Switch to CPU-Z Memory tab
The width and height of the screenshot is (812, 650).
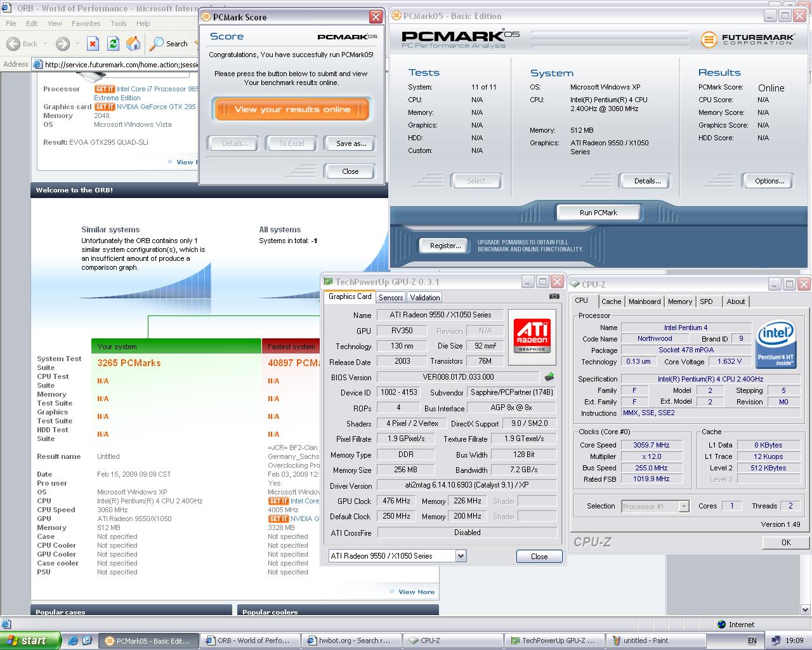pyautogui.click(x=680, y=302)
